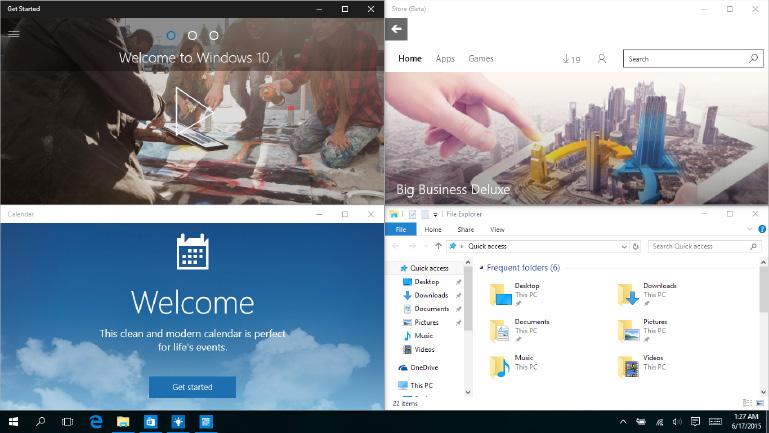Click the taskbar clock showing 1:27 AM
This screenshot has height=433, width=769.
click(x=746, y=422)
